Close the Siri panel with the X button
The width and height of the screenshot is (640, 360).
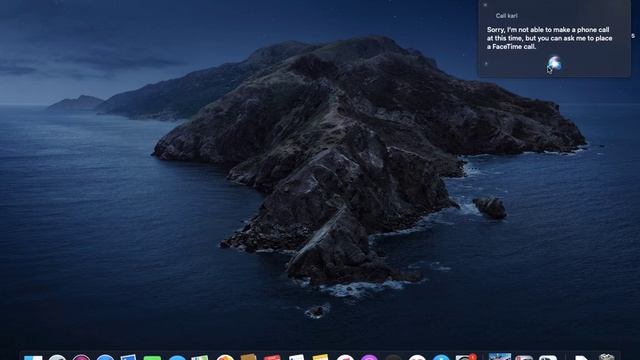pyautogui.click(x=485, y=5)
